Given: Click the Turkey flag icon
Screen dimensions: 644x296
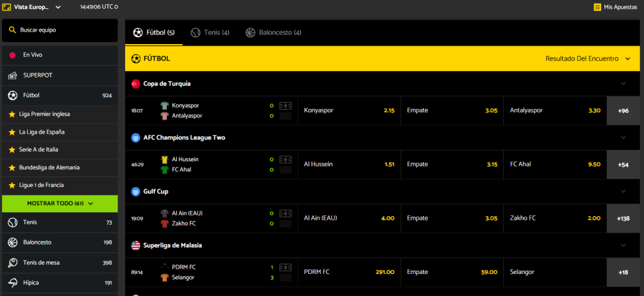Looking at the screenshot, I should click(136, 84).
